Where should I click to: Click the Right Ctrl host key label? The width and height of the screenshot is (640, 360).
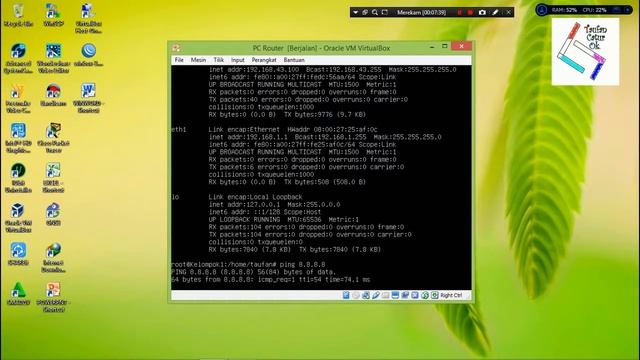click(x=451, y=295)
